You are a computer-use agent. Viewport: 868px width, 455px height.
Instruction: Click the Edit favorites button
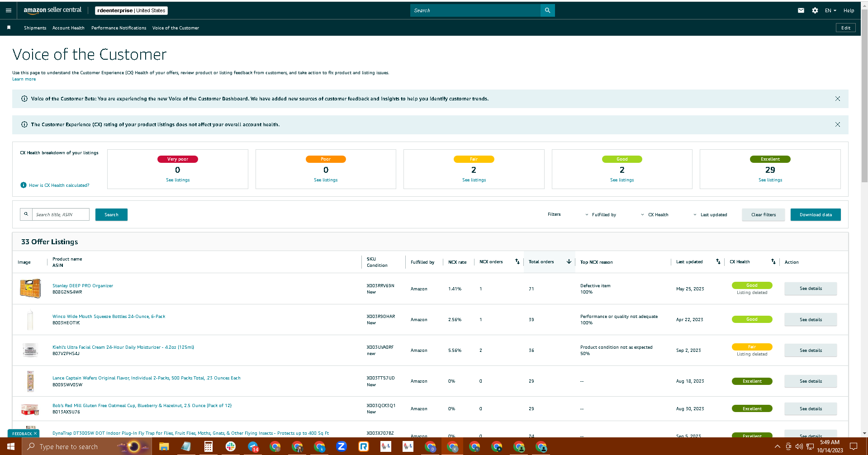(x=845, y=28)
